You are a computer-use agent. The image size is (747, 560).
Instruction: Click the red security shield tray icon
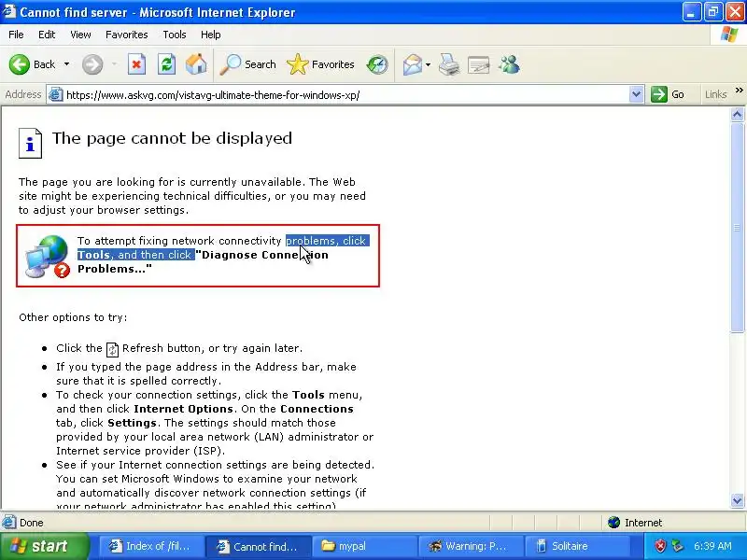[660, 546]
